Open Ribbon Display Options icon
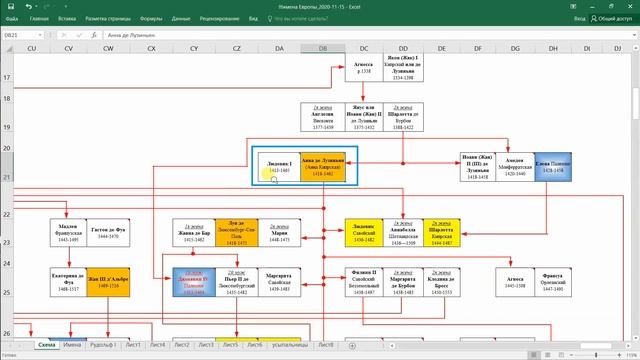Image resolution: width=640 pixels, height=360 pixels. click(573, 7)
